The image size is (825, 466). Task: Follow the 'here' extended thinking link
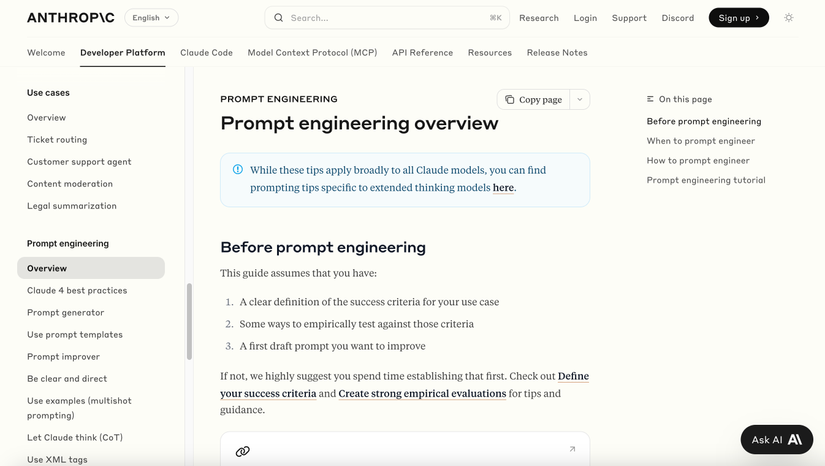(503, 188)
